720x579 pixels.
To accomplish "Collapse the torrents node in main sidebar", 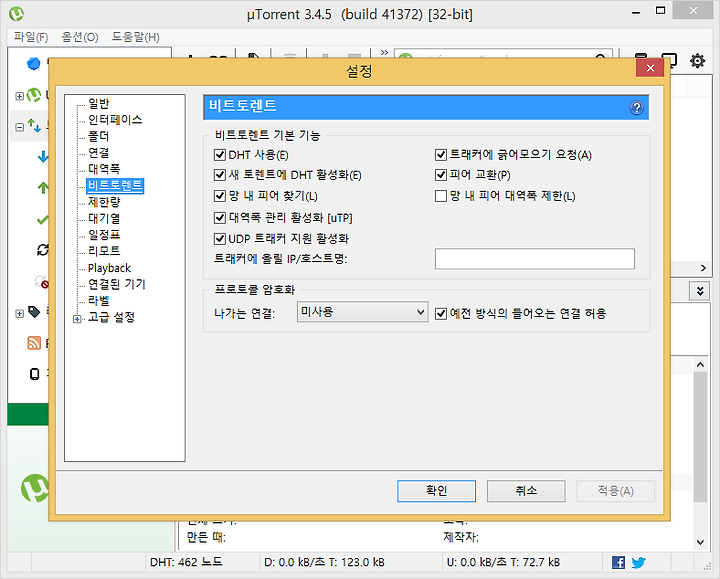I will coord(19,127).
